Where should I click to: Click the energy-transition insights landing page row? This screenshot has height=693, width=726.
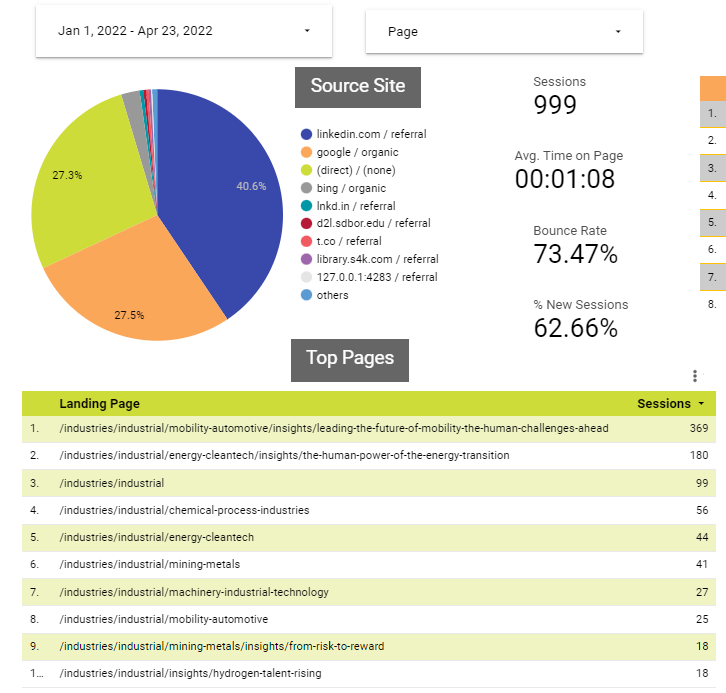(284, 455)
